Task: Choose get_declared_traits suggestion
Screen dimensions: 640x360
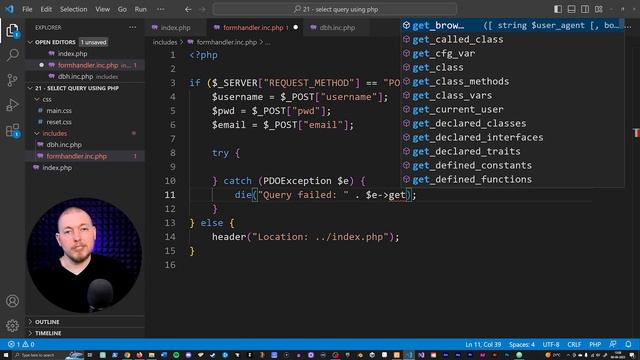Action: [x=512, y=151]
